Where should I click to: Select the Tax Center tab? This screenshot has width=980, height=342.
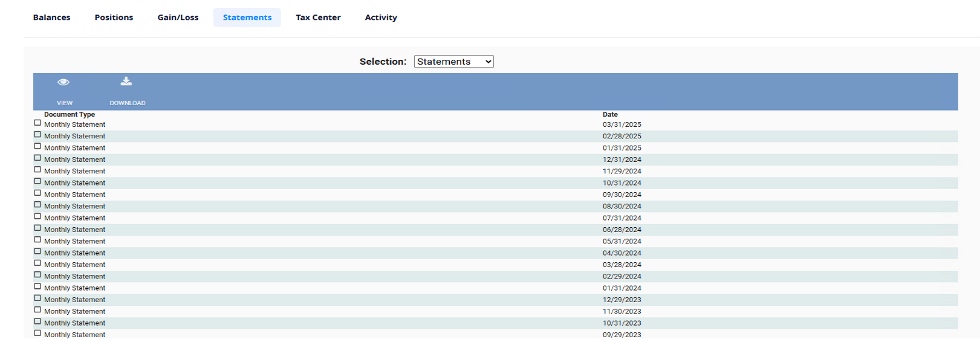coord(318,18)
